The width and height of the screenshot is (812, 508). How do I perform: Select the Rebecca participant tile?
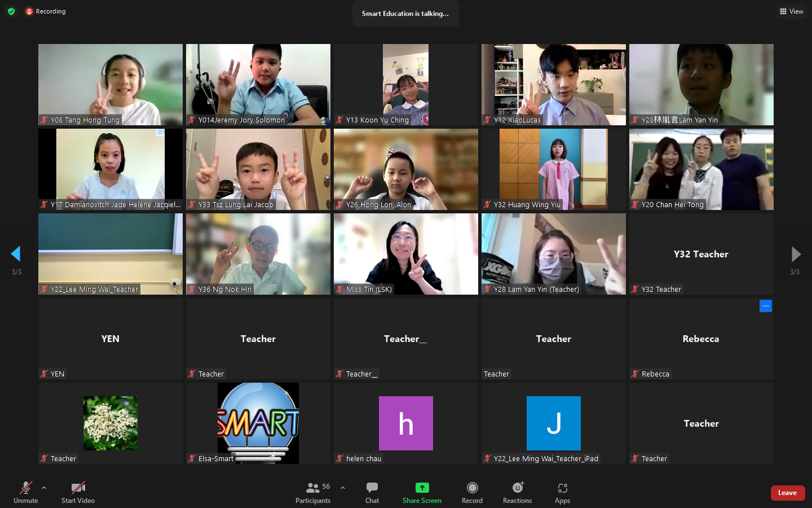click(701, 339)
